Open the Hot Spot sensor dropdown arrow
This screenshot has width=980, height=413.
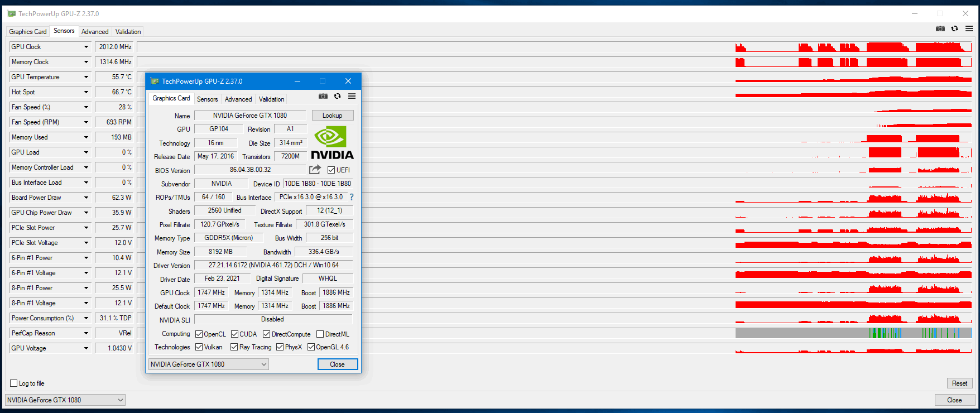tap(86, 92)
